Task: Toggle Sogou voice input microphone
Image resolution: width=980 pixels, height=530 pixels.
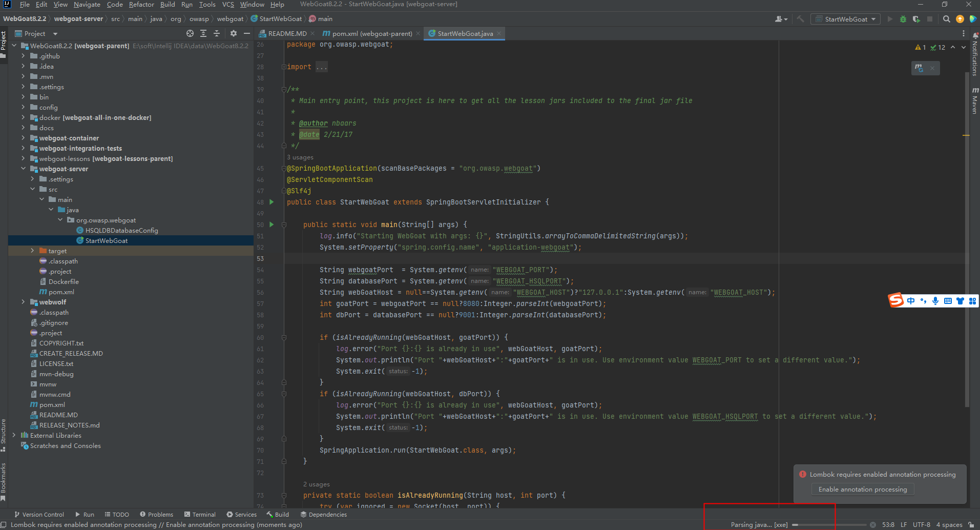Action: [x=935, y=301]
